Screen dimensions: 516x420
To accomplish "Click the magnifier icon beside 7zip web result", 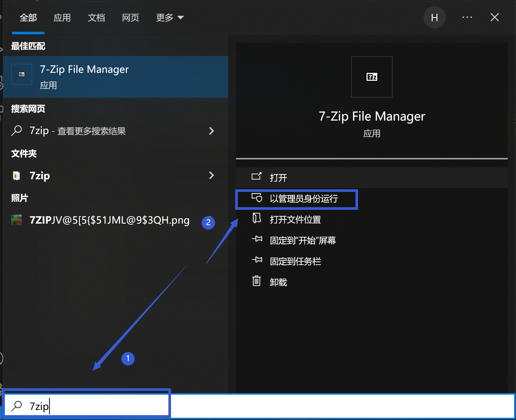I will pyautogui.click(x=16, y=131).
